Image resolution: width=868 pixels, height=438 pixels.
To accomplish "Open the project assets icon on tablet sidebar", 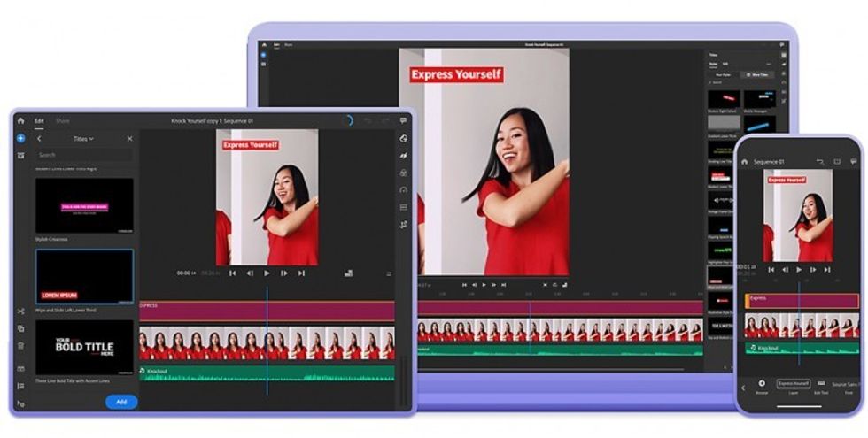I will pos(21,156).
